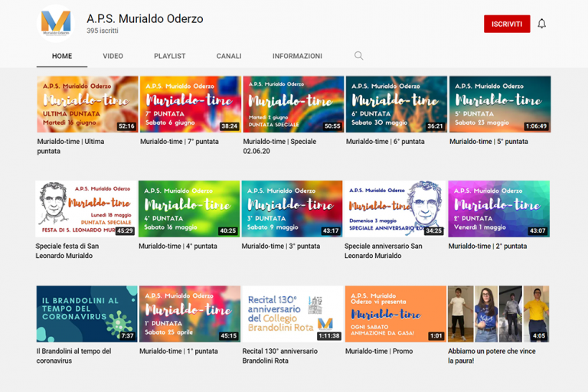Open the orange Murialdo-time promo thumbnail
The height and width of the screenshot is (392, 588).
[396, 314]
